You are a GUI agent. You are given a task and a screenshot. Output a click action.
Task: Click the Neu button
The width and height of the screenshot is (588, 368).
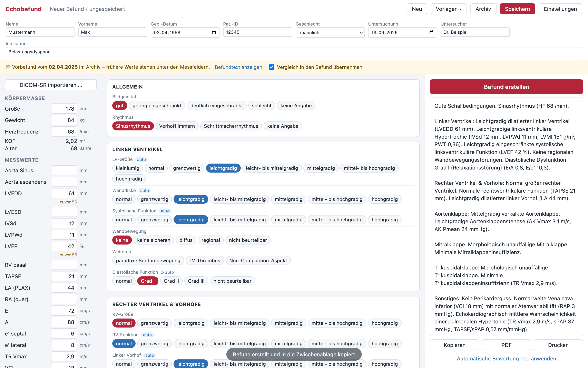[417, 9]
